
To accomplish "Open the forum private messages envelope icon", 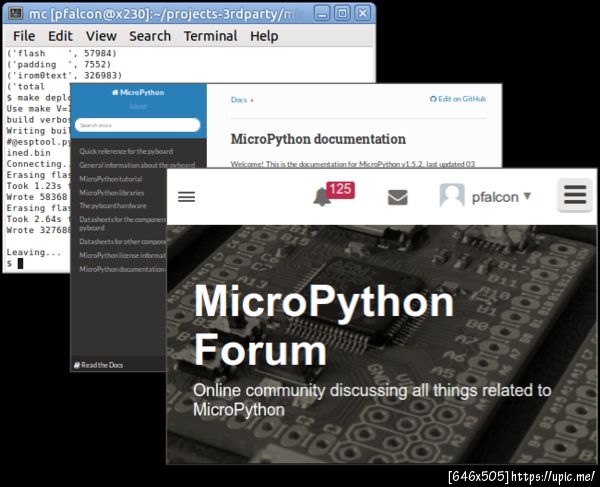I will pyautogui.click(x=398, y=197).
